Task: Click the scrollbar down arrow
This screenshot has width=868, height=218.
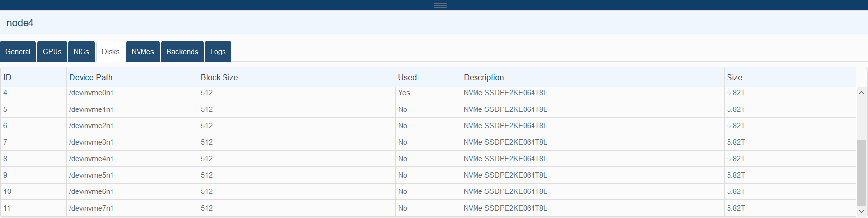Action: point(861,211)
